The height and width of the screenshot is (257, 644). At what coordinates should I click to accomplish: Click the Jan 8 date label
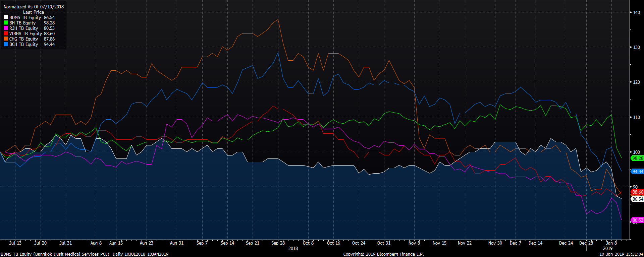click(x=611, y=243)
